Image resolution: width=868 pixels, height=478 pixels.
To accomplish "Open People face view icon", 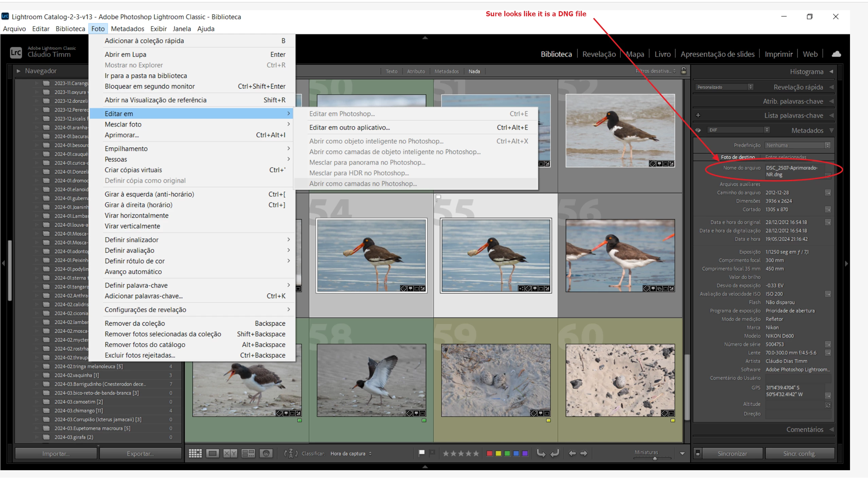I will click(x=266, y=454).
